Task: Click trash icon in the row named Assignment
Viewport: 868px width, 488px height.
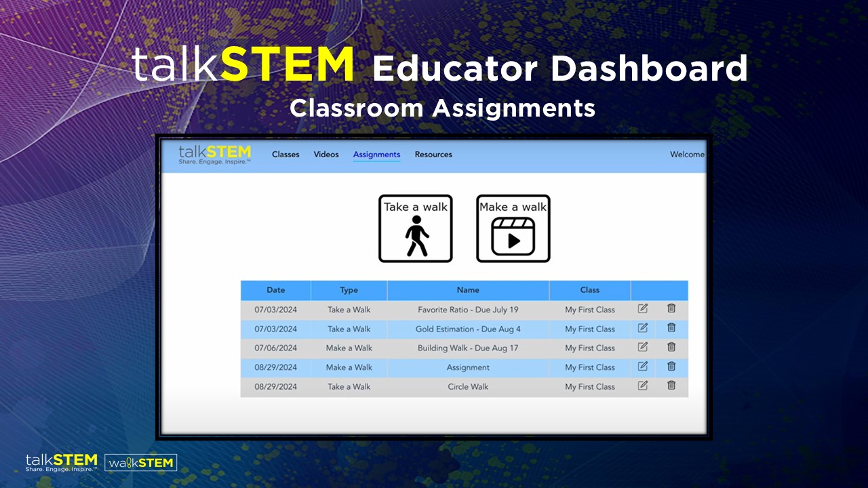Action: (671, 367)
